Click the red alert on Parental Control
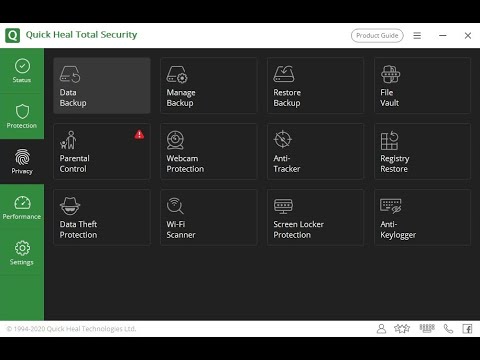480x360 pixels. click(139, 134)
